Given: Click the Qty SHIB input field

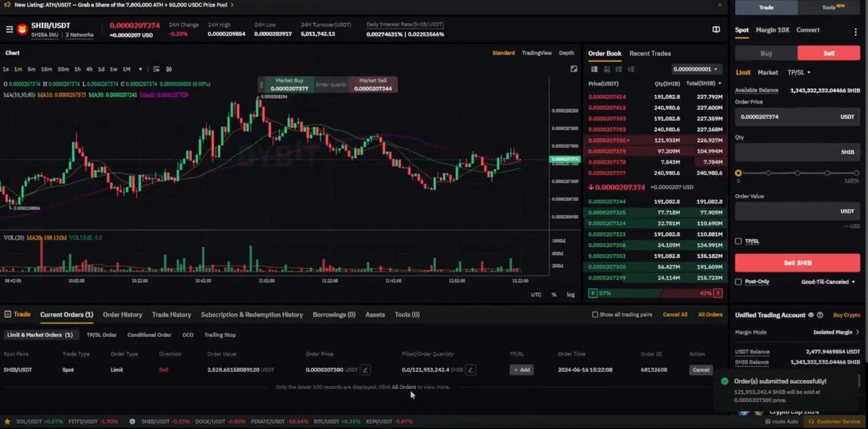Looking at the screenshot, I should point(797,152).
